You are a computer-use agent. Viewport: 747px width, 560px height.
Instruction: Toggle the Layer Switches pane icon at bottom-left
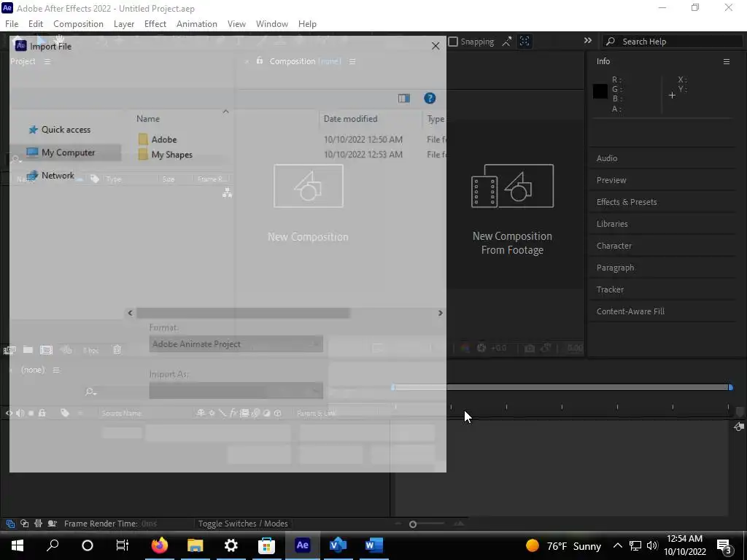coord(10,524)
